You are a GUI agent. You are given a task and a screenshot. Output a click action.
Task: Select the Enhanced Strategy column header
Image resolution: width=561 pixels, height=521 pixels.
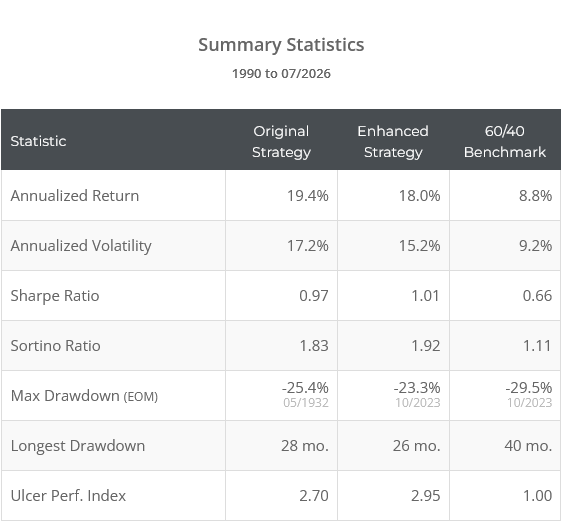[393, 141]
